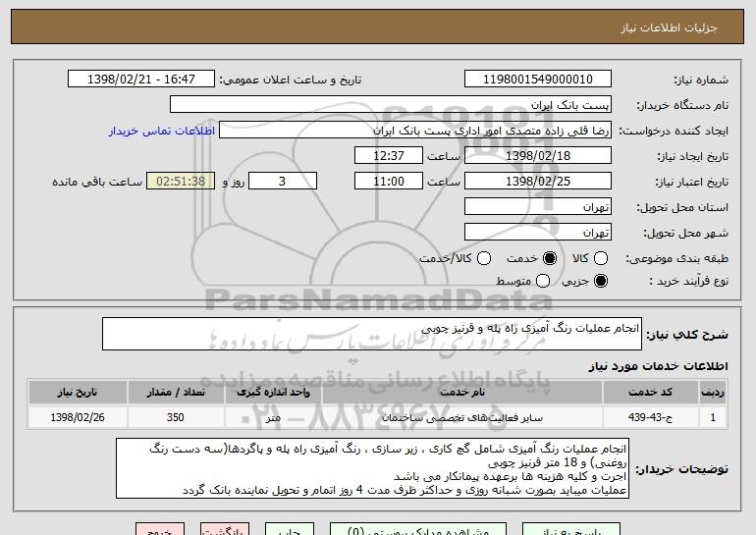Click the ساعت باقی مانده label

coord(97,182)
